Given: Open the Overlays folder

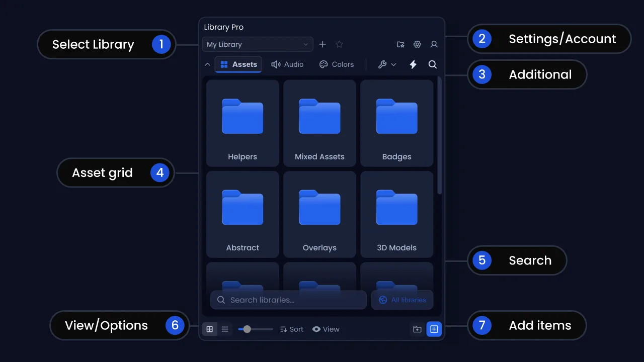Looking at the screenshot, I should point(319,214).
